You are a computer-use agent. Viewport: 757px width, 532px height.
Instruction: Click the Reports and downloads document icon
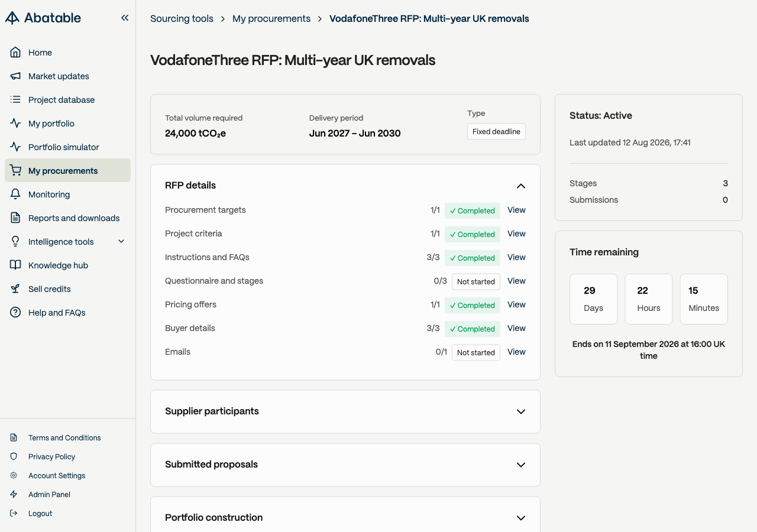point(15,218)
